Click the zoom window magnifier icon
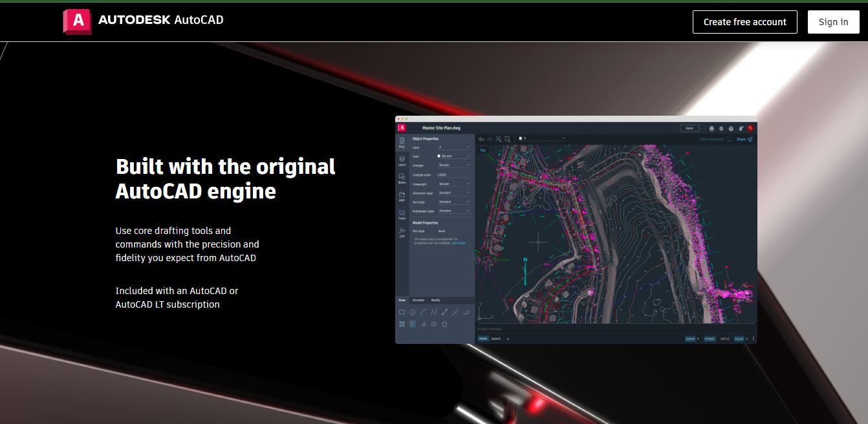The width and height of the screenshot is (868, 424). point(508,139)
